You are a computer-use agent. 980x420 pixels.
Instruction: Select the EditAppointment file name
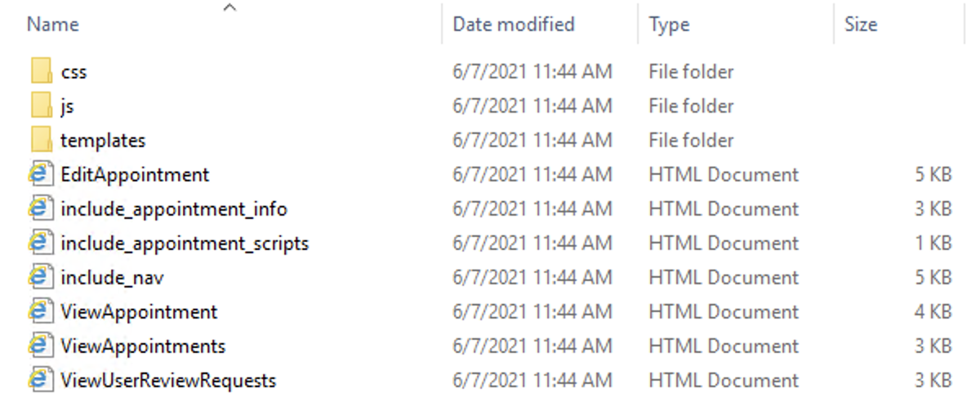point(135,175)
